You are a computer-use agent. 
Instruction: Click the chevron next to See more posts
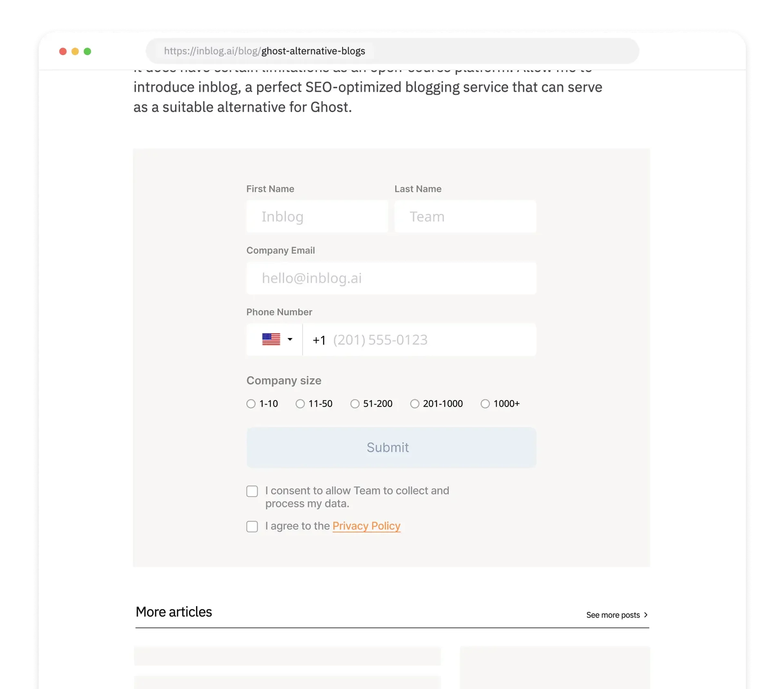click(x=646, y=615)
